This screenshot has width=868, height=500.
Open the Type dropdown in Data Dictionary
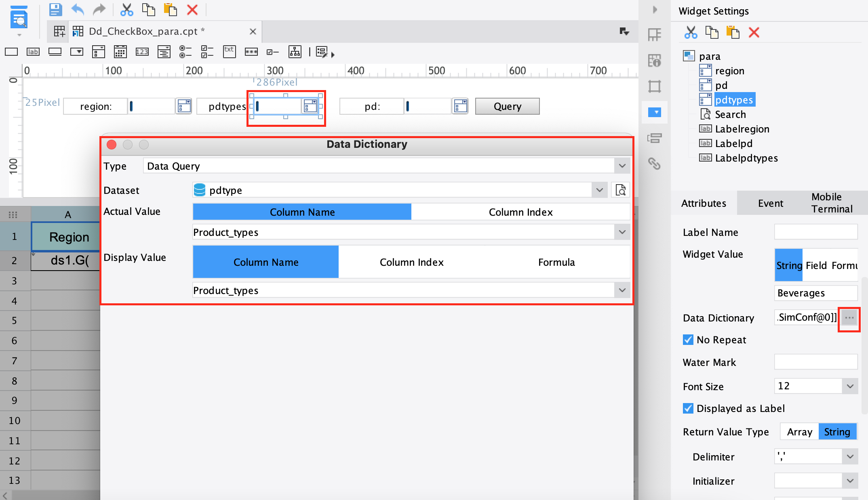pyautogui.click(x=622, y=166)
